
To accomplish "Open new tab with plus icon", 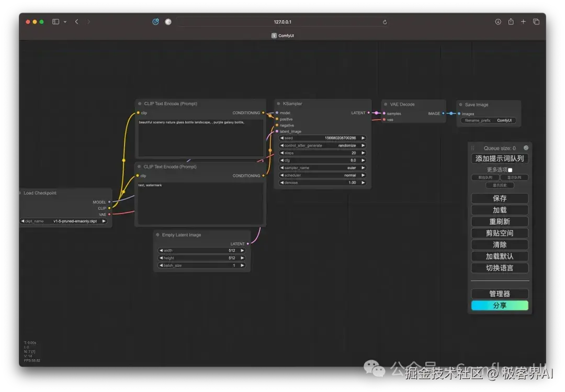I will click(x=523, y=21).
